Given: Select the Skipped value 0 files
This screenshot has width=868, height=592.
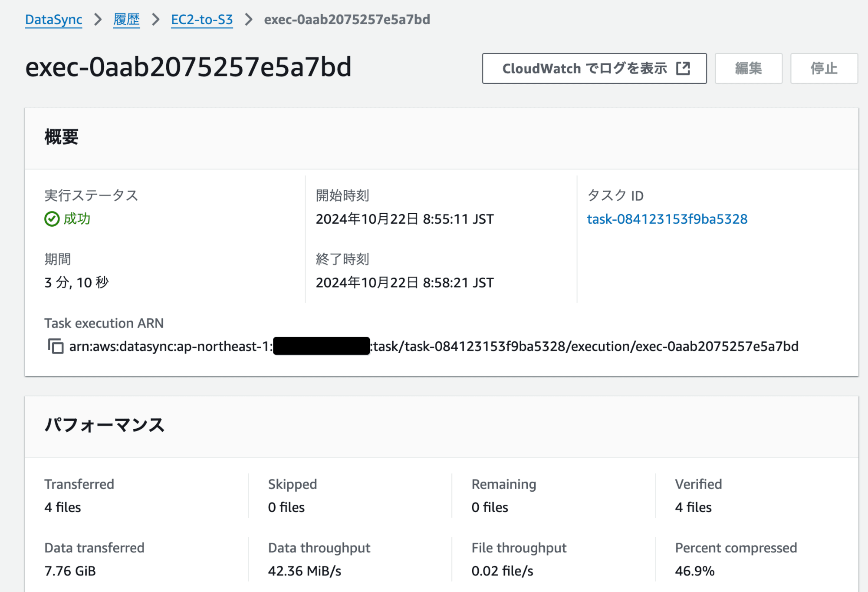Looking at the screenshot, I should pyautogui.click(x=286, y=507).
